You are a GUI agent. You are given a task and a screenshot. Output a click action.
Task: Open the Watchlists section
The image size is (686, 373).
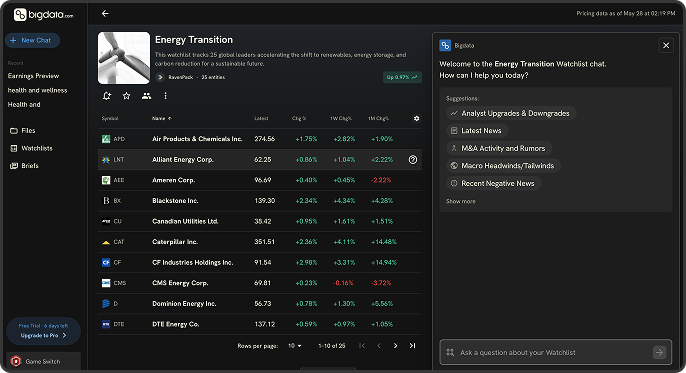(31, 148)
